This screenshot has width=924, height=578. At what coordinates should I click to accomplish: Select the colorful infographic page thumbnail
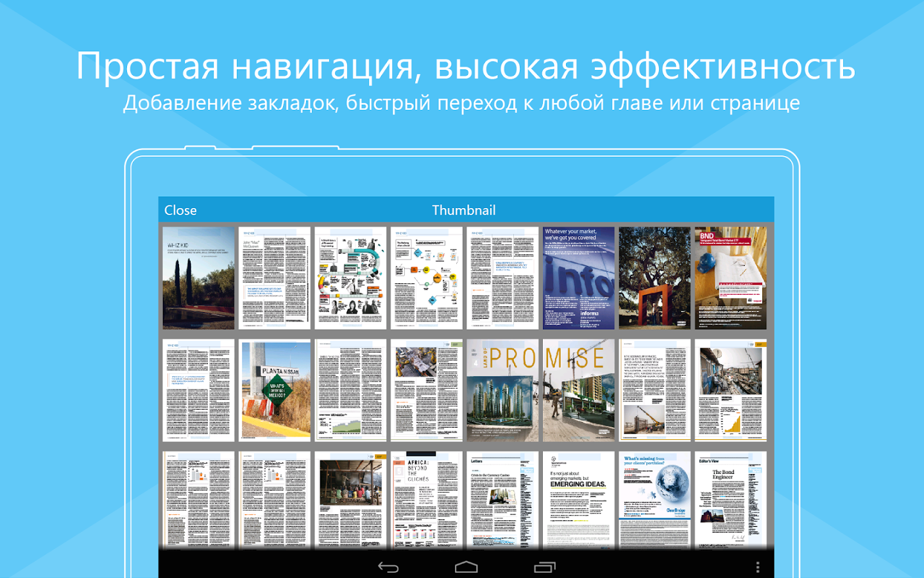350,278
